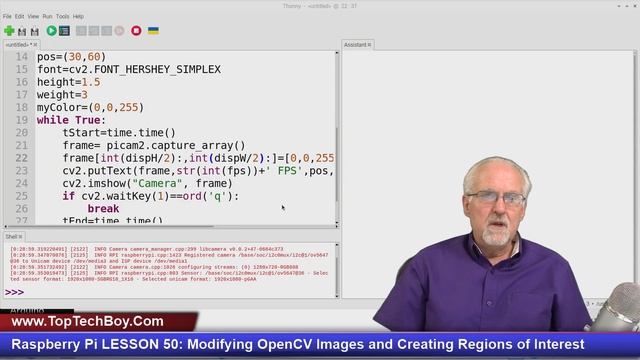
Task: Open the Help menu
Action: (78, 16)
